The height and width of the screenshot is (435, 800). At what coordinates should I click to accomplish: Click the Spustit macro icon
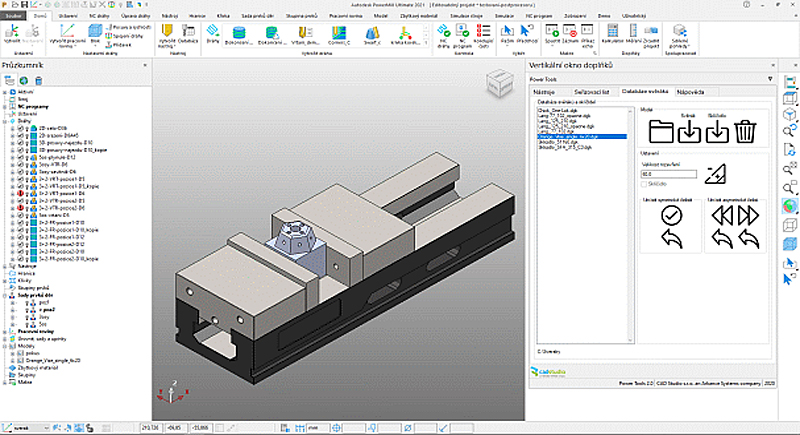552,34
